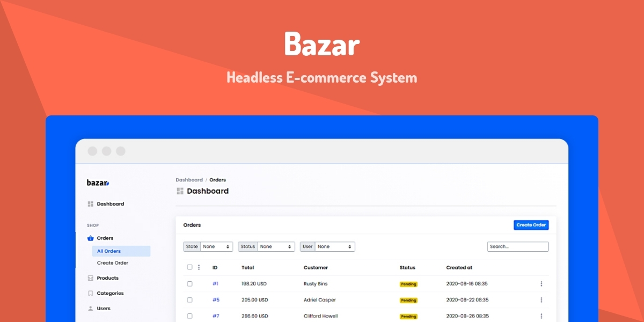This screenshot has width=644, height=322.
Task: Click the Create Order button
Action: (x=531, y=225)
